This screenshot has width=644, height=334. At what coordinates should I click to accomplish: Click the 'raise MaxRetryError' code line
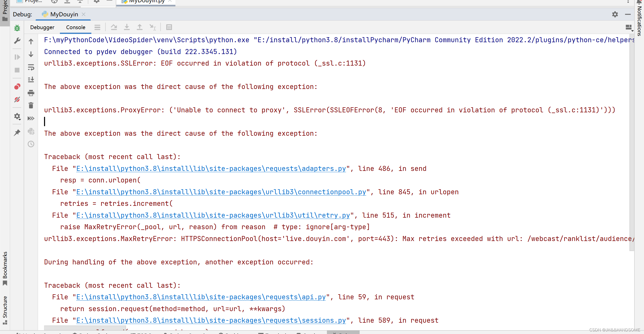pos(215,227)
